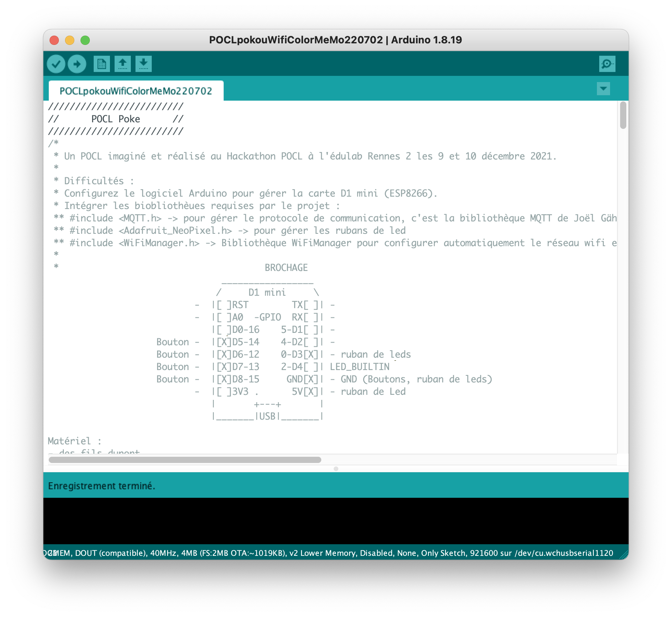This screenshot has height=617, width=672.
Task: Minimize window using the yellow button
Action: (x=70, y=40)
